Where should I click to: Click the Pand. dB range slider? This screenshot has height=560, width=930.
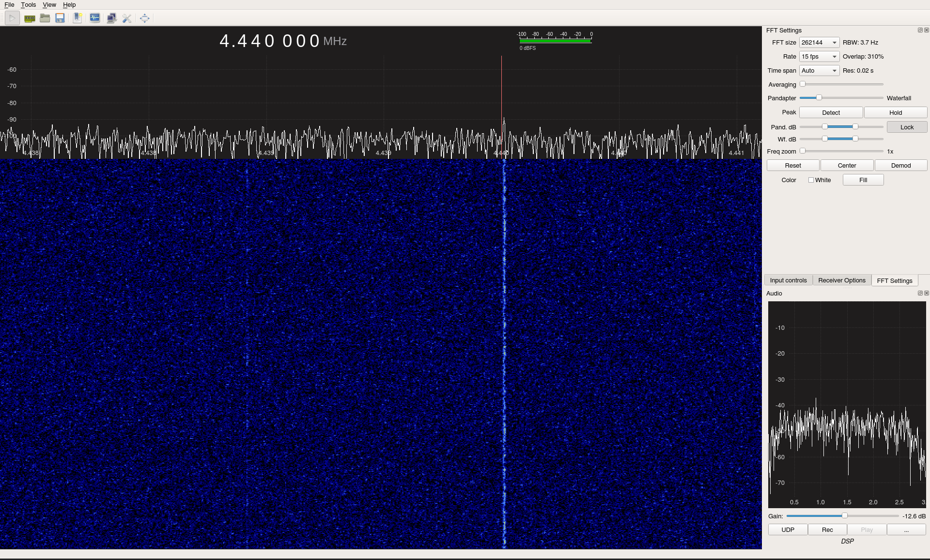pyautogui.click(x=841, y=127)
